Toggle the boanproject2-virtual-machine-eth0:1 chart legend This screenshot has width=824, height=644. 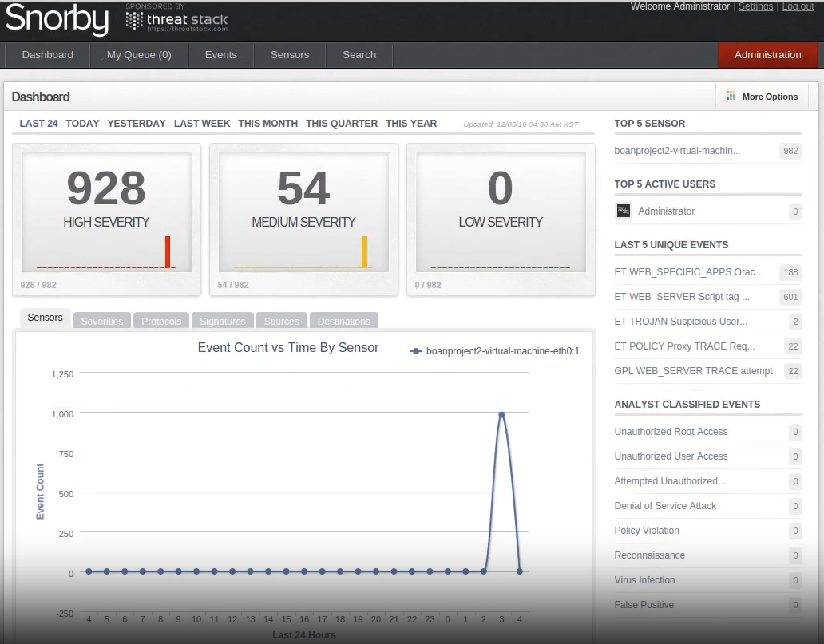tap(494, 351)
